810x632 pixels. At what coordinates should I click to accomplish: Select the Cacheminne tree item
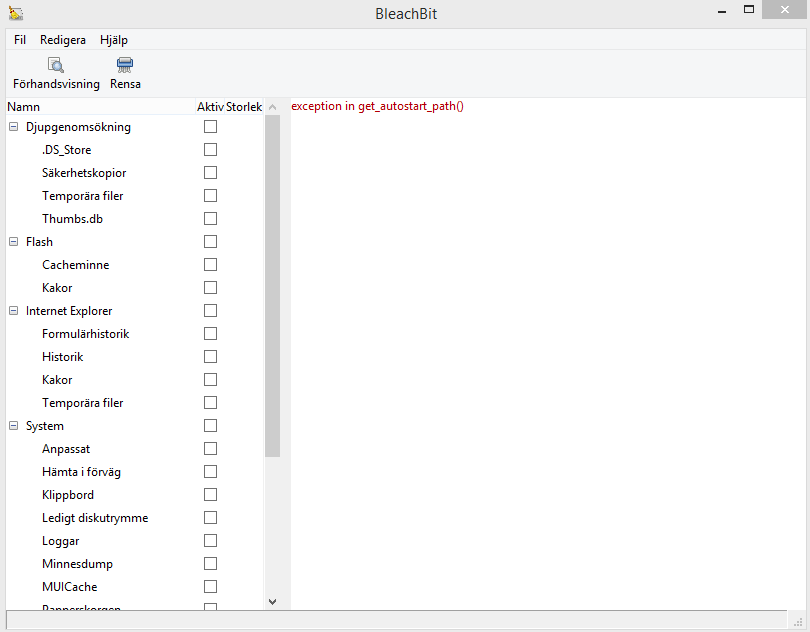point(75,265)
